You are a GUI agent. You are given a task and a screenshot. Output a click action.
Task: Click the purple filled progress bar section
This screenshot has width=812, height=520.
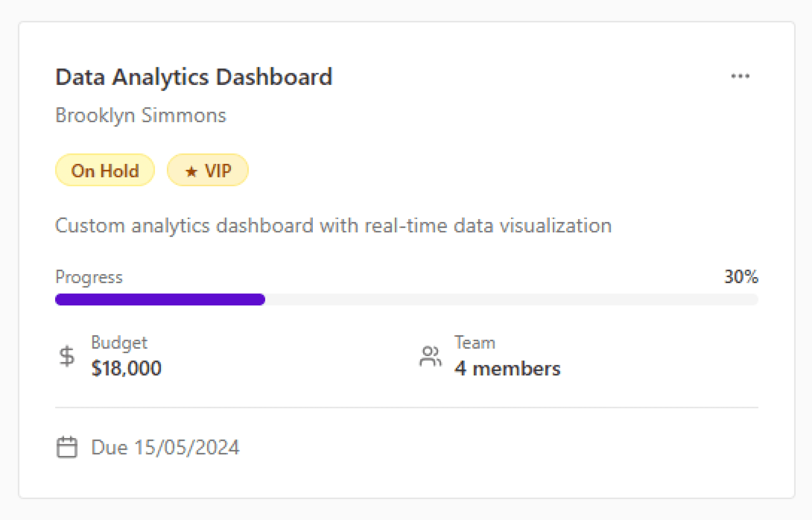tap(160, 299)
